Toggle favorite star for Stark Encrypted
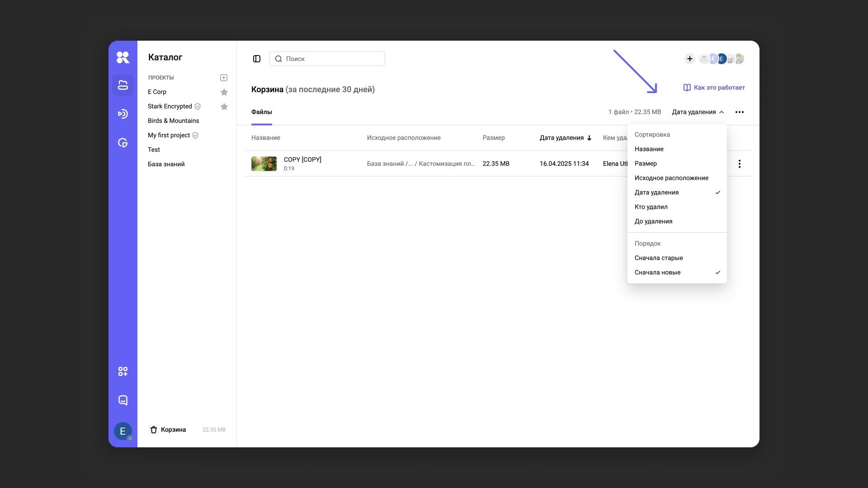Screen dimensions: 868x488 coord(224,107)
